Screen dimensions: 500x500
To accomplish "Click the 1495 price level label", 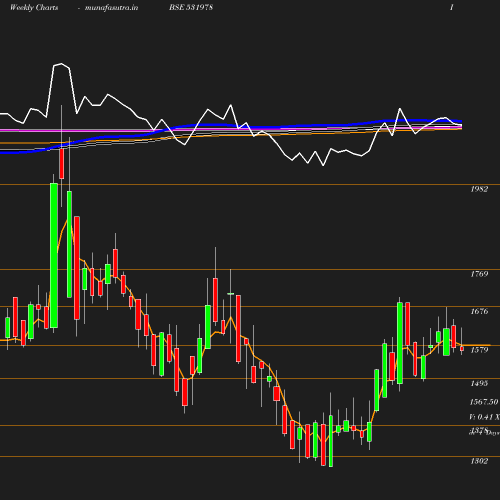I will pos(479,383).
